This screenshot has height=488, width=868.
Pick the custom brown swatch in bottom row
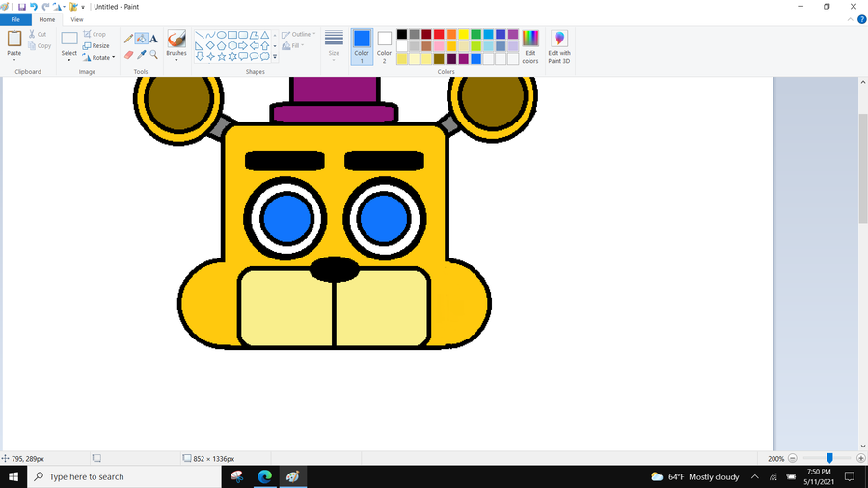click(439, 59)
